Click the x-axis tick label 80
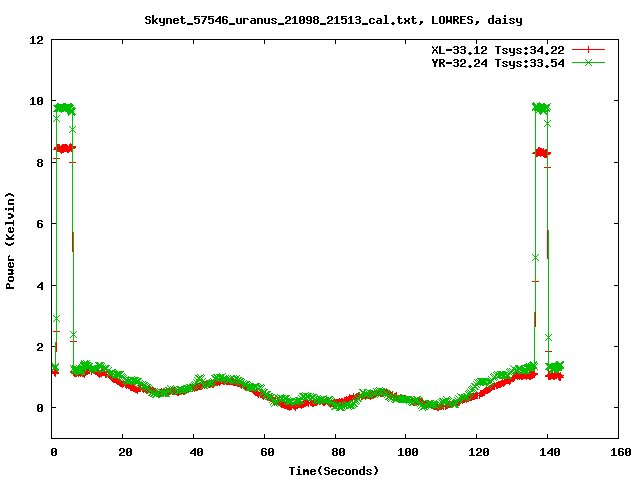The width and height of the screenshot is (640, 480). point(338,452)
